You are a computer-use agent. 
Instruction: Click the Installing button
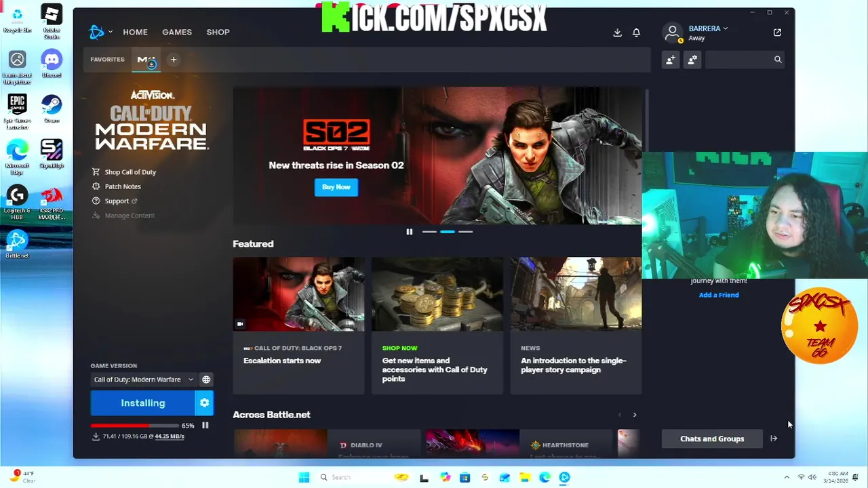[x=143, y=403]
